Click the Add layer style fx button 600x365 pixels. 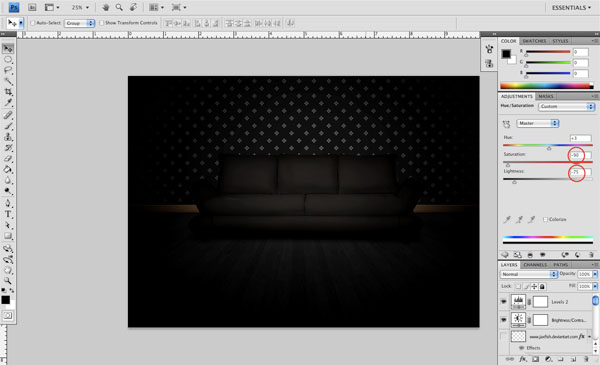523,359
